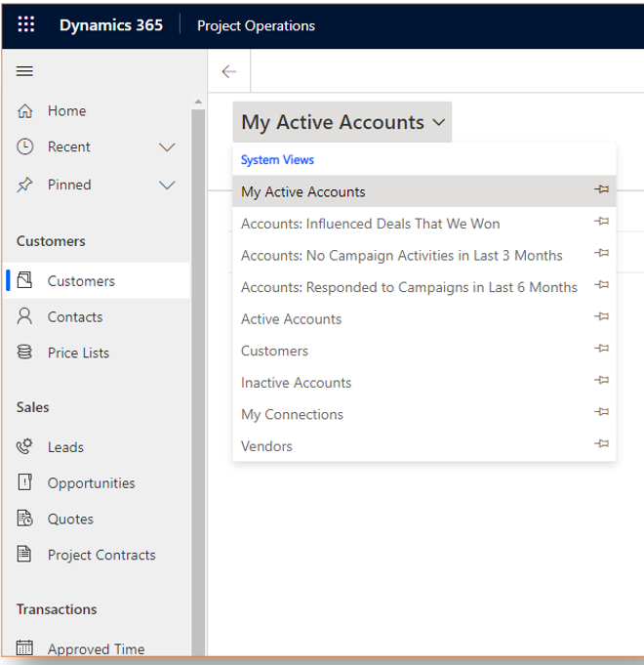Pin the Inactive Accounts view

click(x=601, y=380)
